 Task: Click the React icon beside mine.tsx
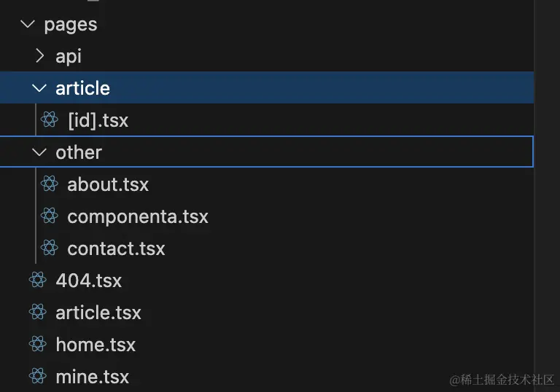38,377
